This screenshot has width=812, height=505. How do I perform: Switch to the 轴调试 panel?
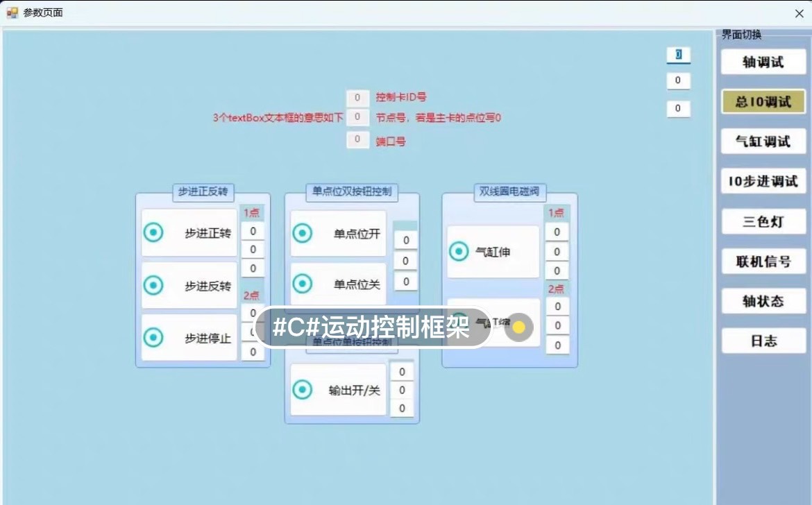point(763,61)
